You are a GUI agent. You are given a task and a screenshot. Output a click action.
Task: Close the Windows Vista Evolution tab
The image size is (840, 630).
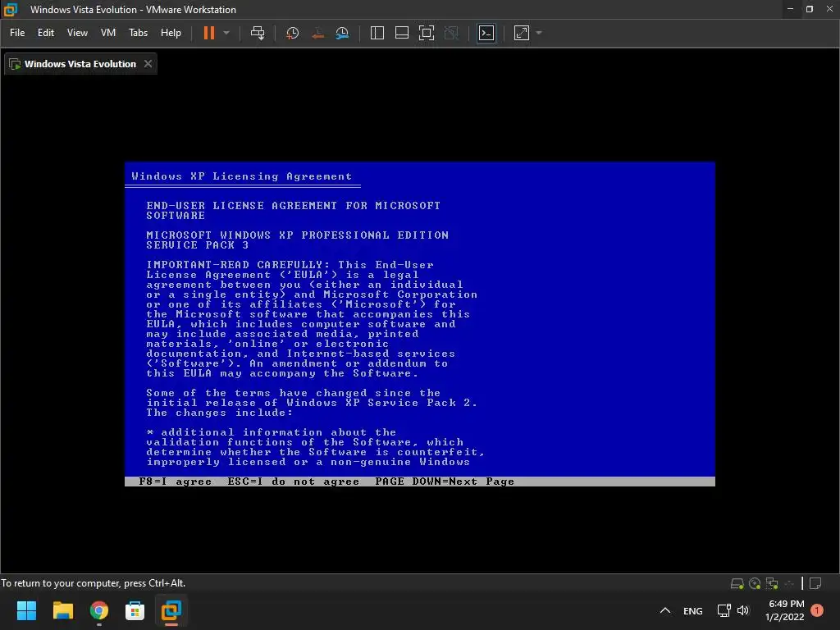[148, 64]
